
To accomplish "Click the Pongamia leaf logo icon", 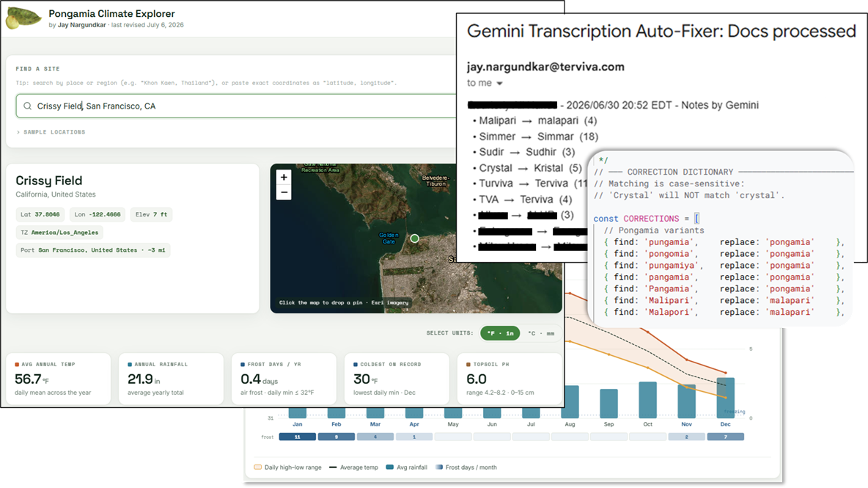I will click(23, 18).
